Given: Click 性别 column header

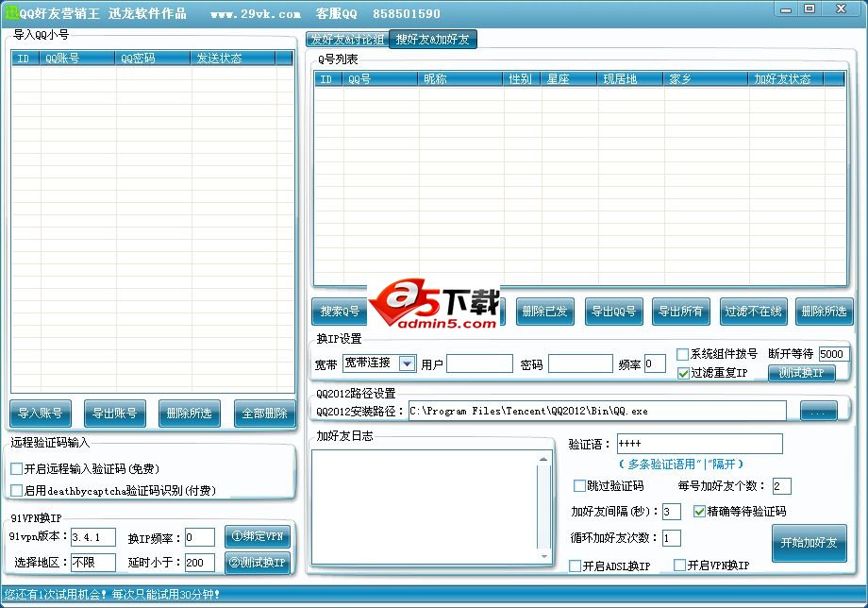Looking at the screenshot, I should tap(522, 79).
